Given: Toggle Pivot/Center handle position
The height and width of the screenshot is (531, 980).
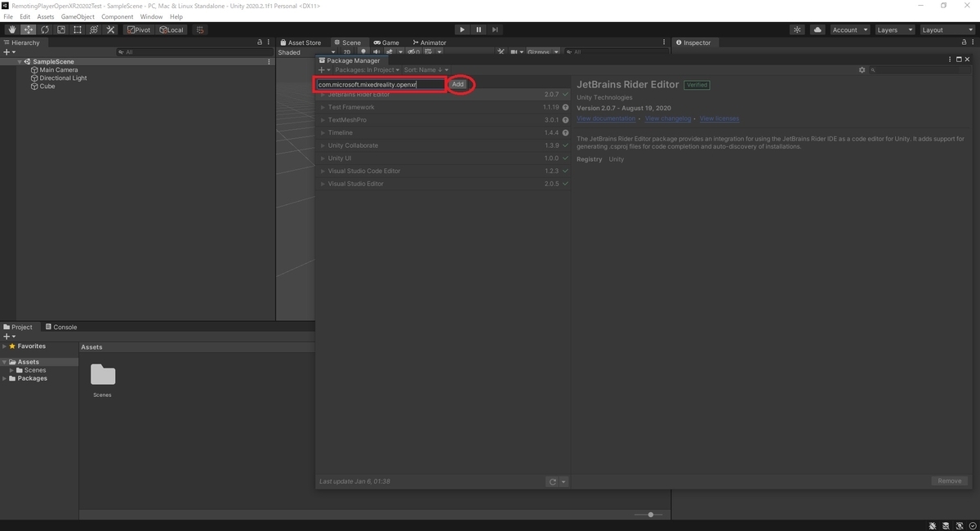Looking at the screenshot, I should [x=140, y=29].
